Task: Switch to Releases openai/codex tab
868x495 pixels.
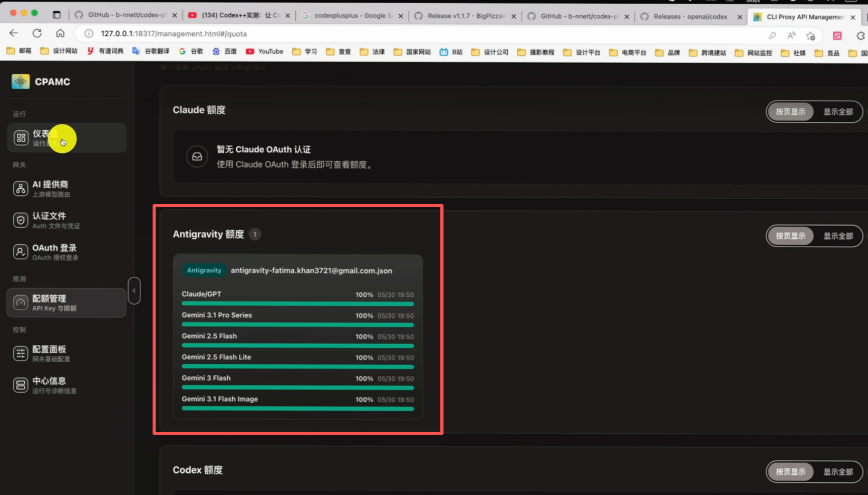Action: [x=690, y=16]
